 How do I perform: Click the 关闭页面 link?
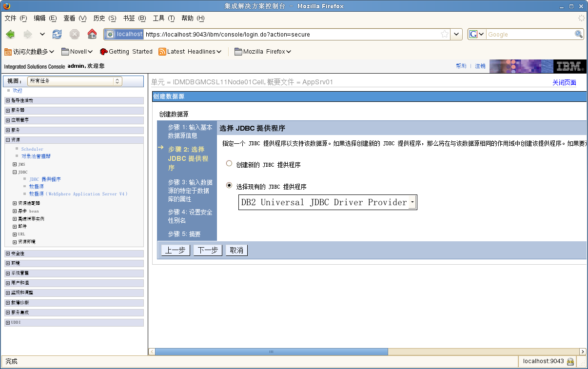point(564,82)
